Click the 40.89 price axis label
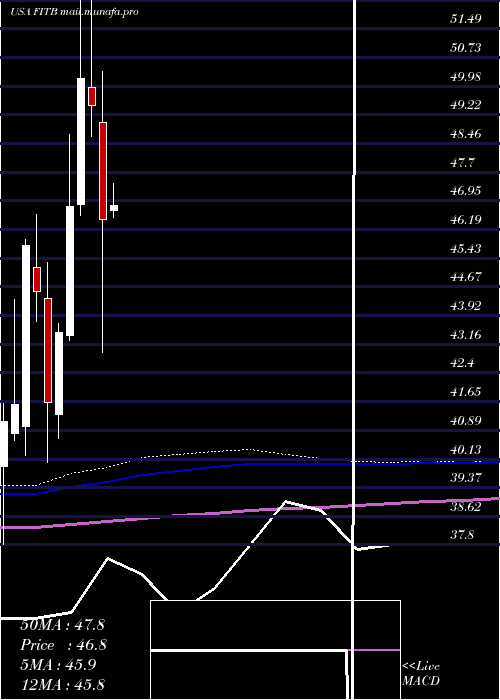Screen dimensions: 500x700 coord(466,421)
